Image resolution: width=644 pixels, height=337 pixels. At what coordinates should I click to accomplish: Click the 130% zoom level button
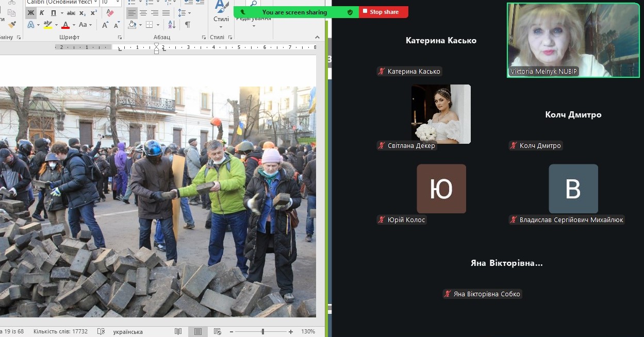click(x=308, y=331)
